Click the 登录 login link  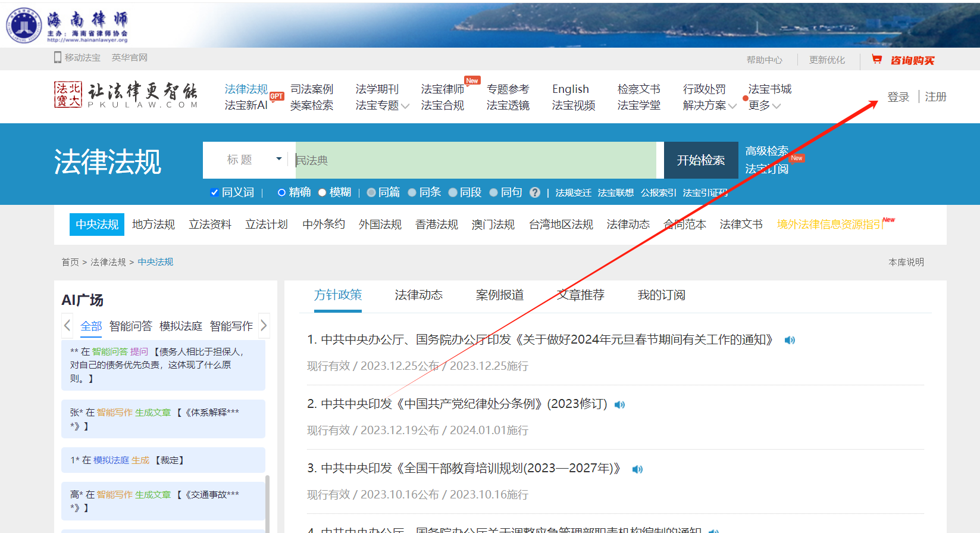[x=898, y=96]
